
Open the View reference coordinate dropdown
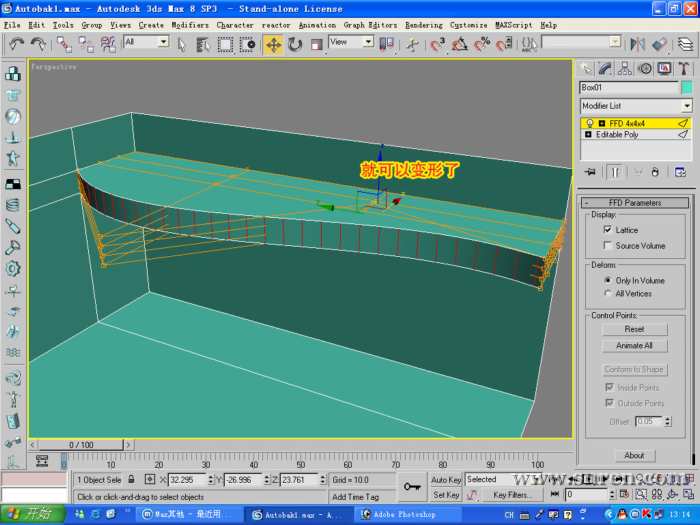350,42
